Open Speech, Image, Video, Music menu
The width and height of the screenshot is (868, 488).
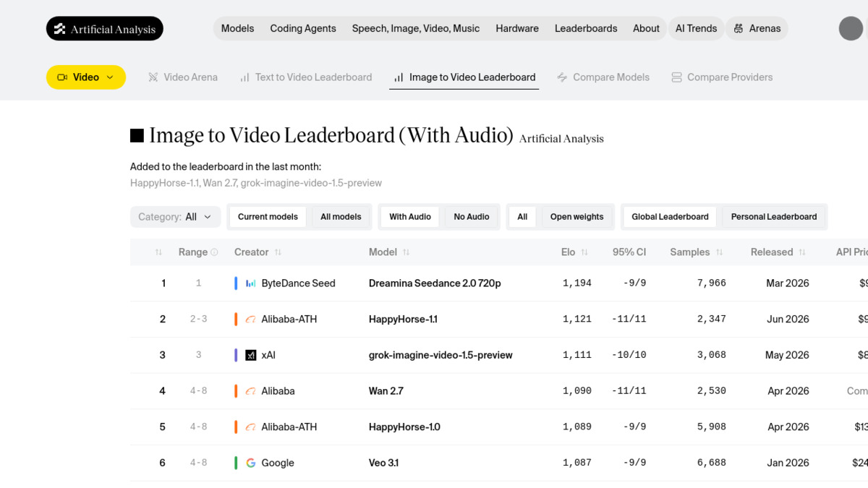[x=416, y=29]
